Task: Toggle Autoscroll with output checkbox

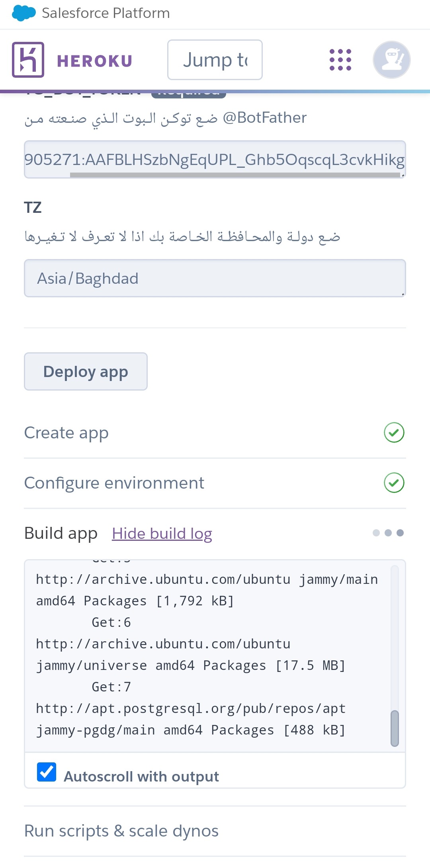Action: coord(47,772)
